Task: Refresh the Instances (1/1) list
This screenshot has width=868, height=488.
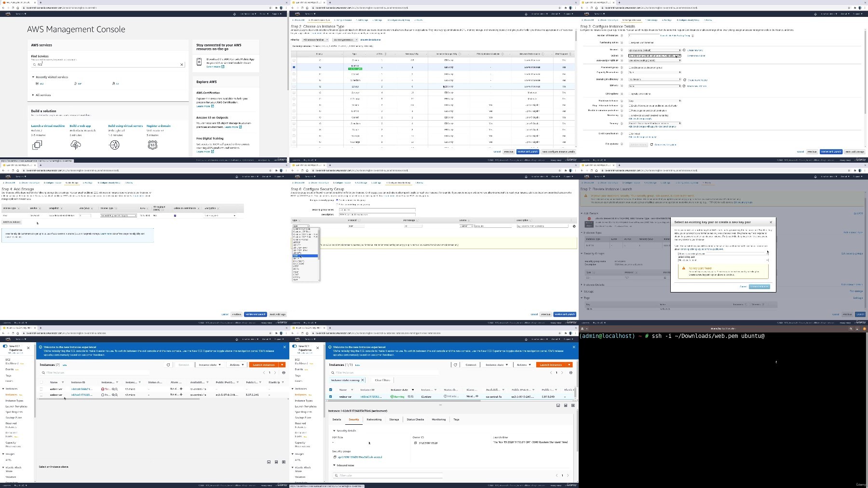Action: pyautogui.click(x=455, y=364)
